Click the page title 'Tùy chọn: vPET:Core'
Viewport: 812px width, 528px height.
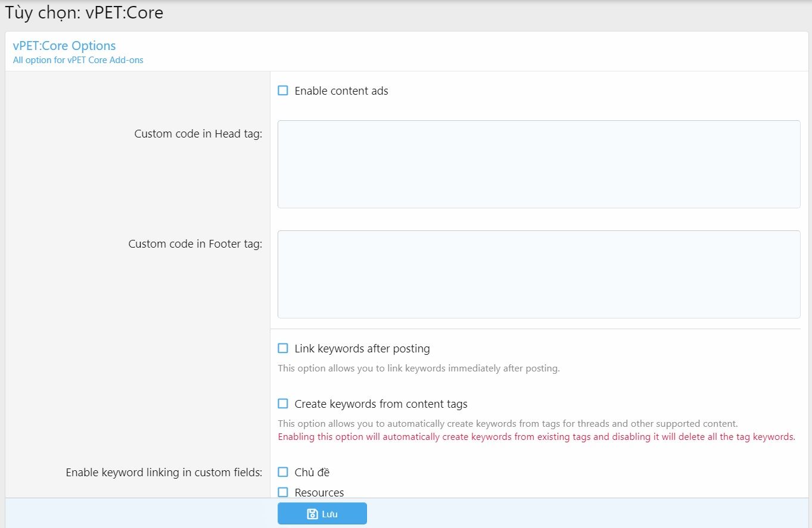click(x=84, y=13)
